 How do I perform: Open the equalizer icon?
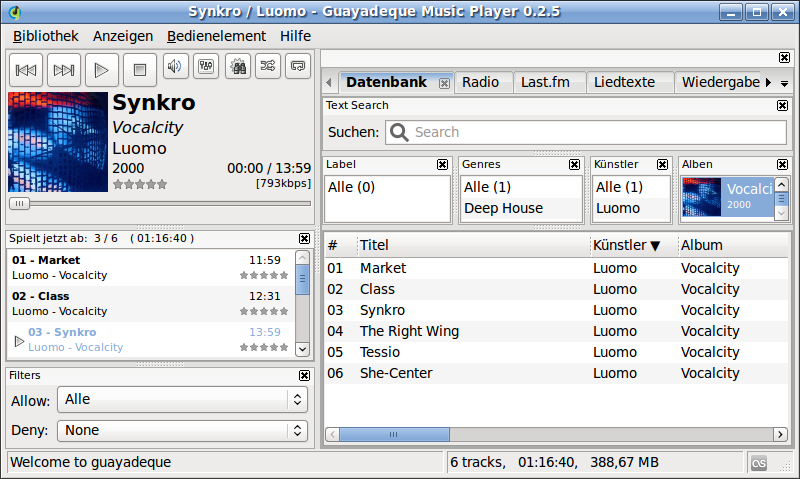[x=206, y=66]
